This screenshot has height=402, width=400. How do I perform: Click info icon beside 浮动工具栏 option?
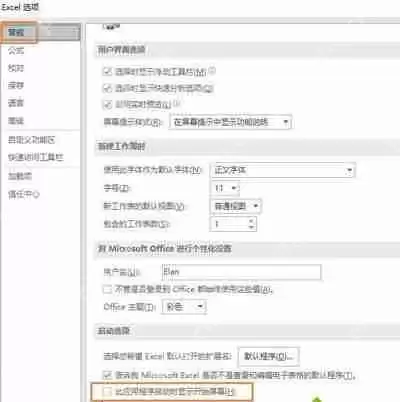click(x=212, y=70)
